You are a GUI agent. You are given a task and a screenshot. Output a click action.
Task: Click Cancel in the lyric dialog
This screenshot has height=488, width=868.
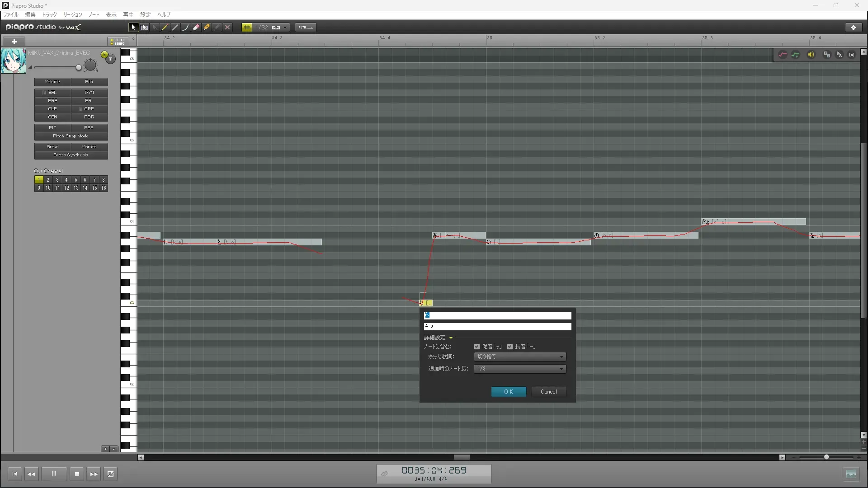coord(548,392)
